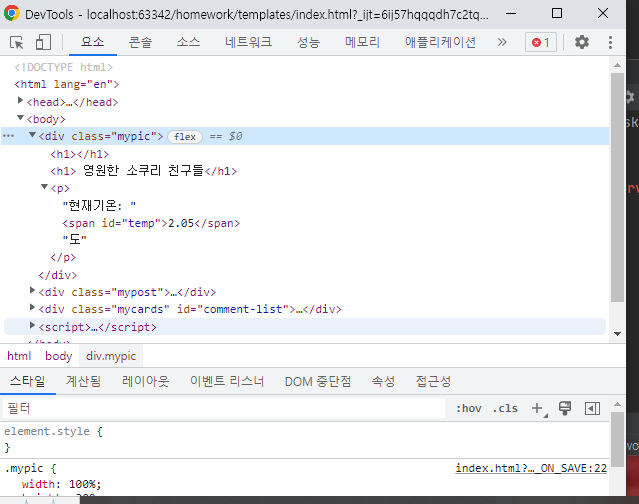Switch to the 메모리 tab

[362, 42]
